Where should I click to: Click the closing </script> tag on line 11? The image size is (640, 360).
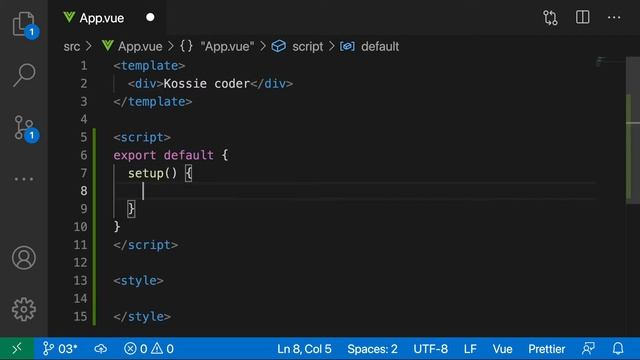[x=145, y=245]
